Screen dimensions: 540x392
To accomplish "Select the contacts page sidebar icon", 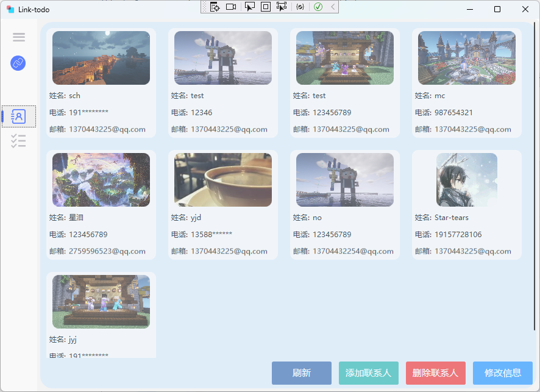I will tap(19, 116).
